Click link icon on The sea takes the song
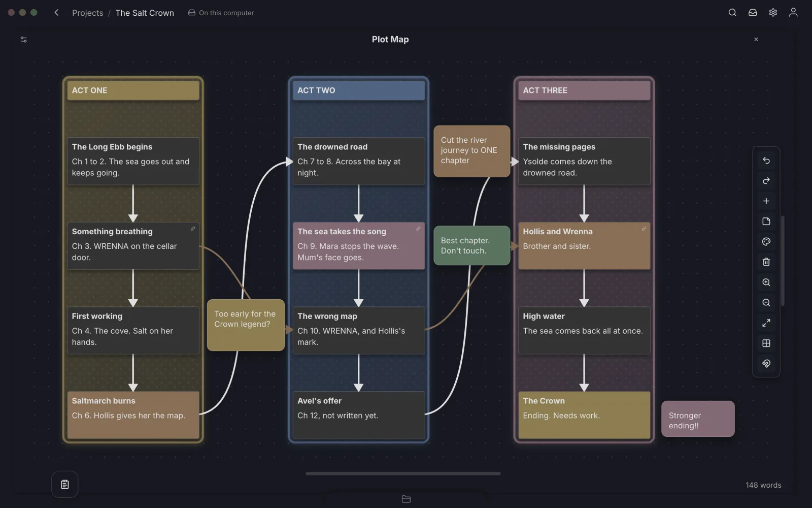The image size is (812, 508). pos(418,229)
